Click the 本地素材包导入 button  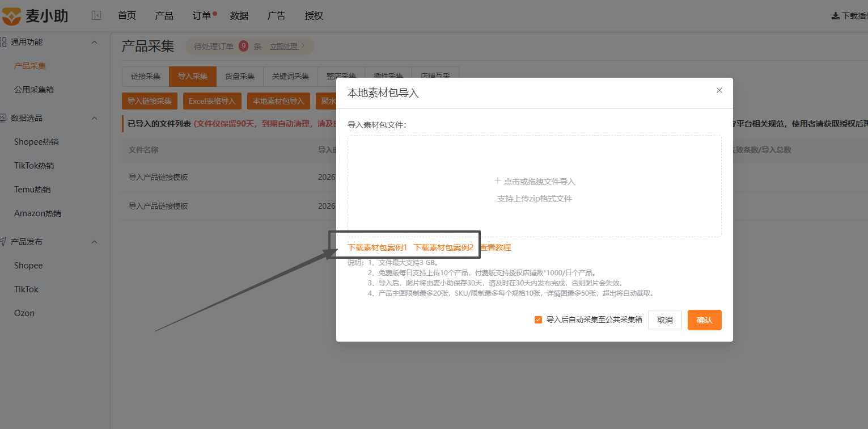coord(278,101)
